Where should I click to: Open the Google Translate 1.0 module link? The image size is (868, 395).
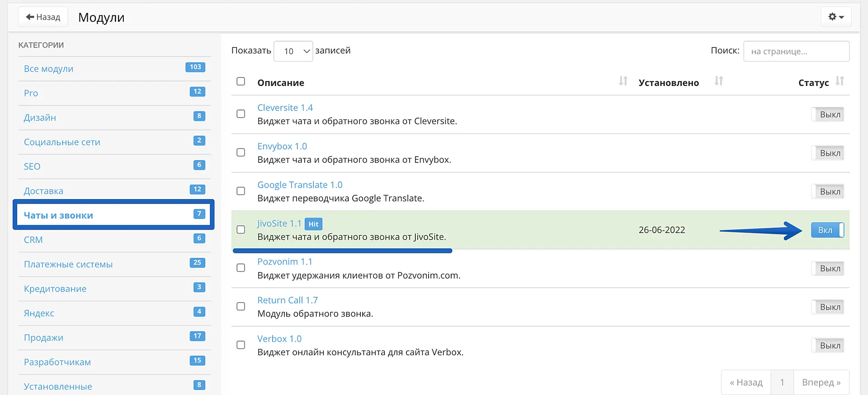click(x=300, y=185)
